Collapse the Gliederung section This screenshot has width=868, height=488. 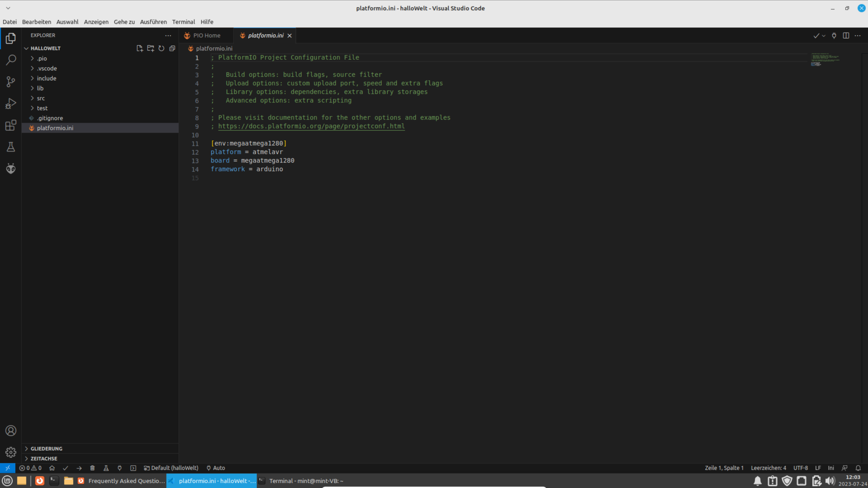pyautogui.click(x=46, y=448)
